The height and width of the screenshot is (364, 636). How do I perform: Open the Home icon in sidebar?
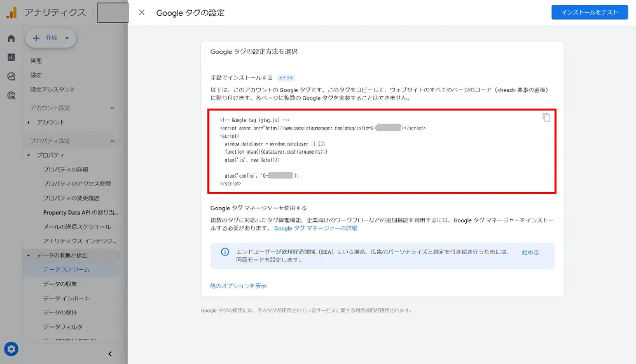[11, 39]
